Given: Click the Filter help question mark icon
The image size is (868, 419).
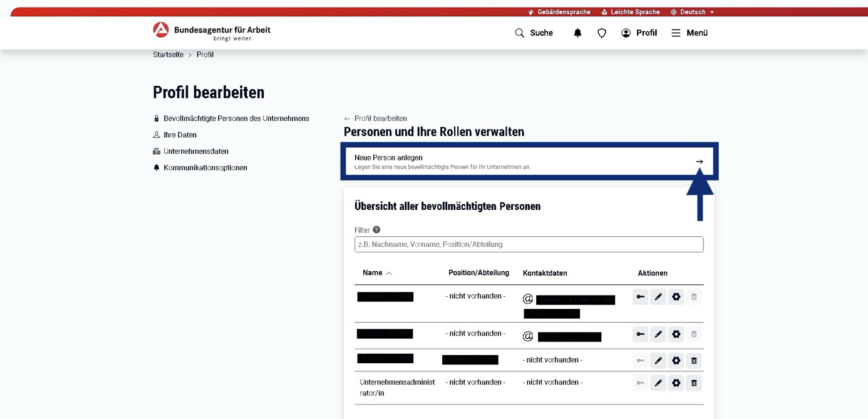Looking at the screenshot, I should point(376,230).
